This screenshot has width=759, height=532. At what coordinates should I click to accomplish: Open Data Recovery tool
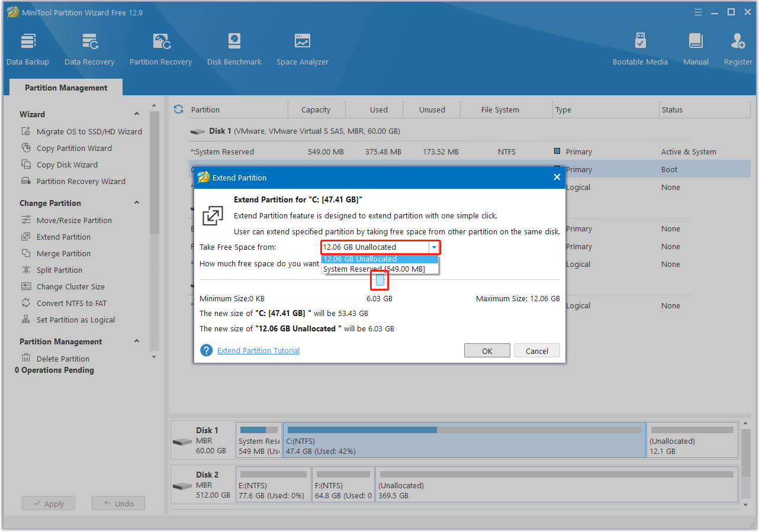89,49
